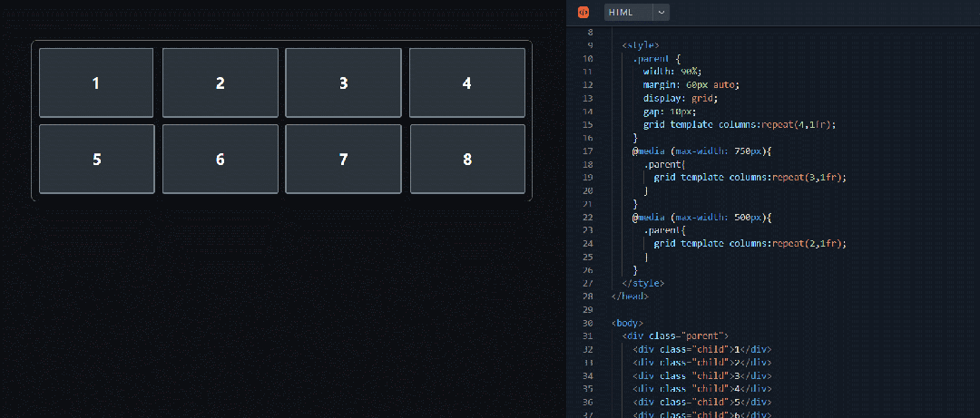Expand the chevron beside the HTML label

(x=661, y=12)
